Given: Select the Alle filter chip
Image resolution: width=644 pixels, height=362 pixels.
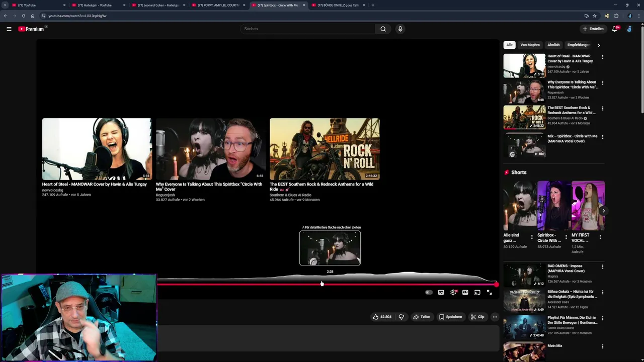Looking at the screenshot, I should (x=509, y=45).
